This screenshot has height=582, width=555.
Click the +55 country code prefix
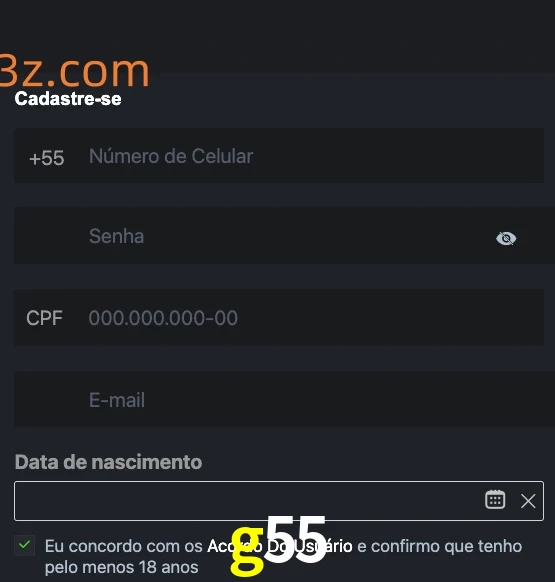[x=47, y=158]
